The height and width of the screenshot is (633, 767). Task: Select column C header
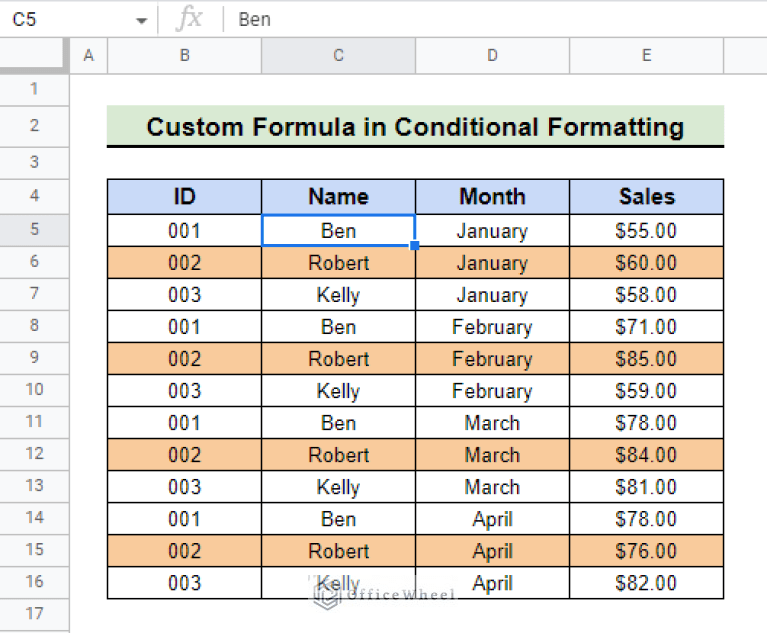coord(338,55)
